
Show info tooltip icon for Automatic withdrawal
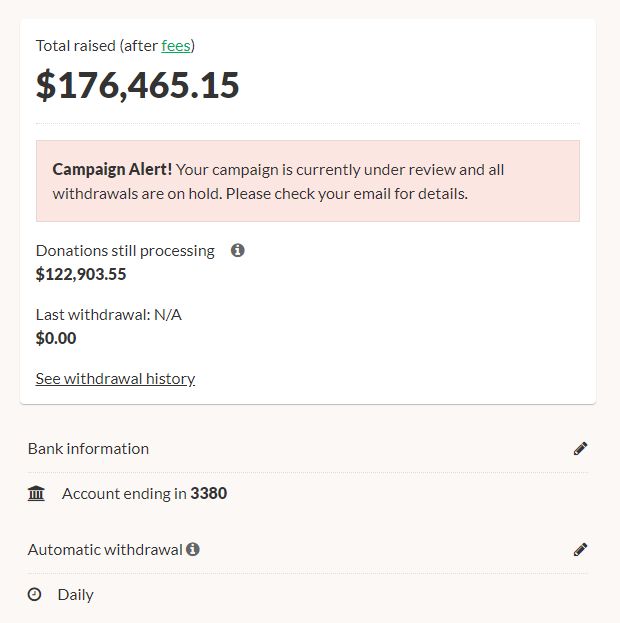(193, 549)
